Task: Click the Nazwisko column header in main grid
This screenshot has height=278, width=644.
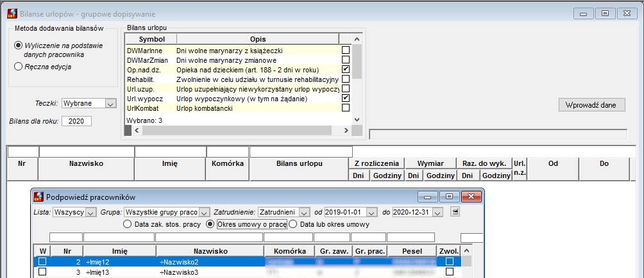Action: (x=86, y=163)
